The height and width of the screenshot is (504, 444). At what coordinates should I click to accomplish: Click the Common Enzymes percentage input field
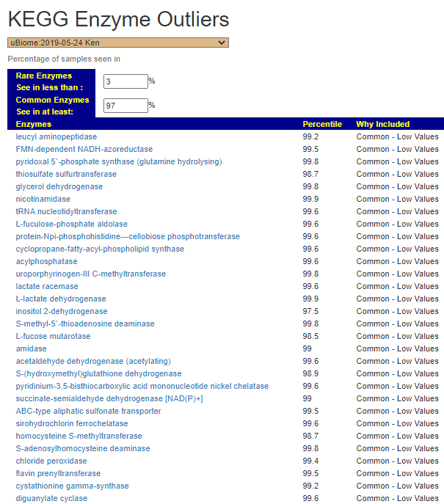click(x=125, y=106)
